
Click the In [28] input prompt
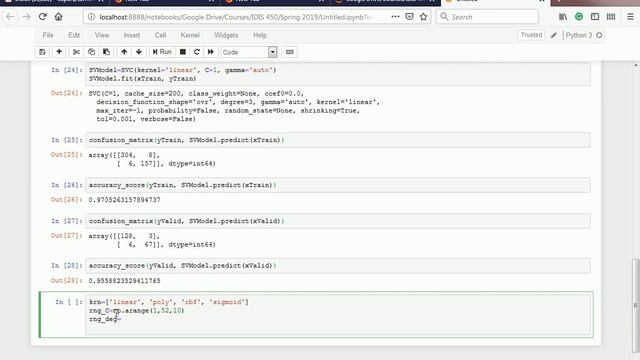(67, 266)
